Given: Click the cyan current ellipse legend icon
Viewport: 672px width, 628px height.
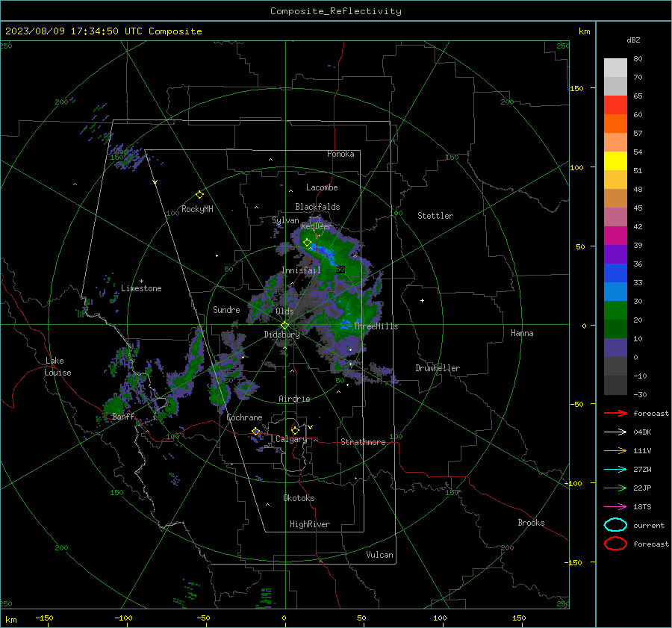Looking at the screenshot, I should (615, 525).
